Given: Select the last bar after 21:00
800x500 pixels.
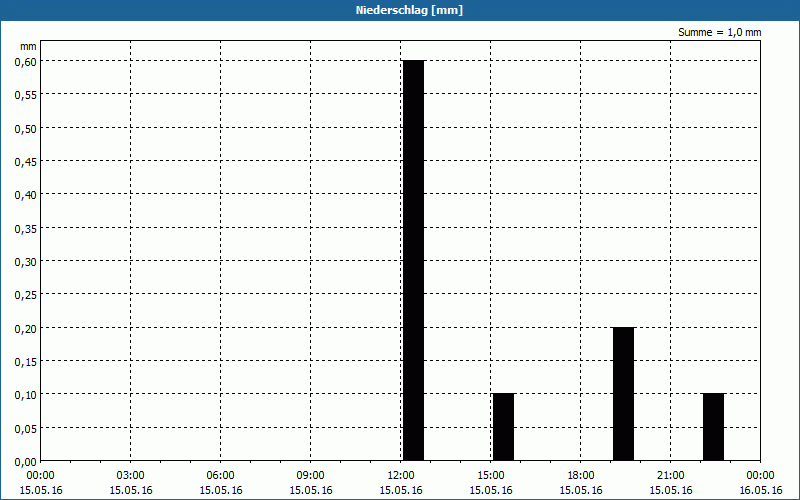Looking at the screenshot, I should point(713,427).
